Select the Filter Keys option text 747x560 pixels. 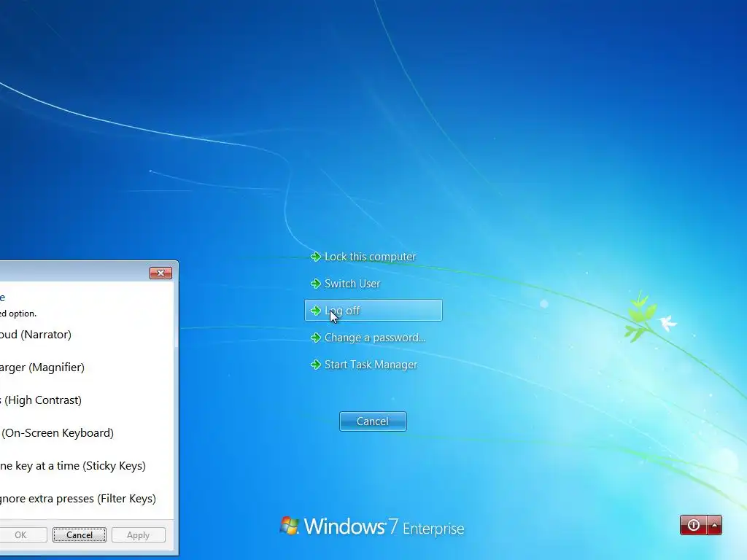[78, 499]
